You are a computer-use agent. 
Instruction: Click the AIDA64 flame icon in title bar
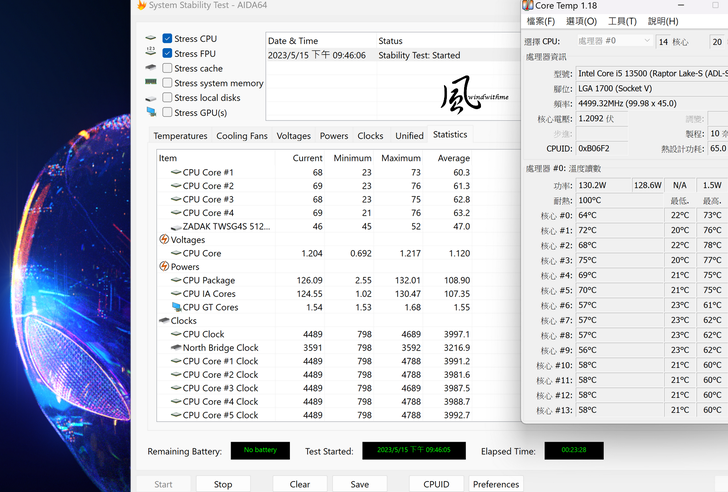[x=141, y=6]
